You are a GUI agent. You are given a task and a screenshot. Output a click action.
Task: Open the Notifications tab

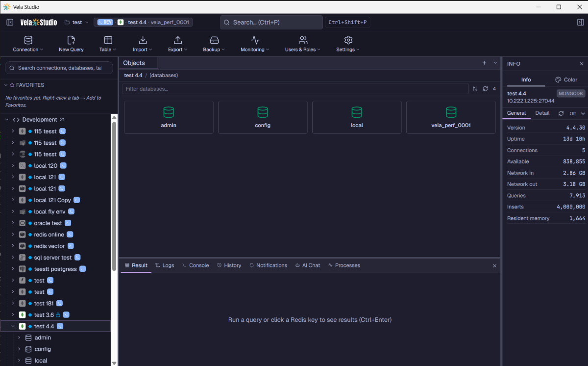[268, 265]
